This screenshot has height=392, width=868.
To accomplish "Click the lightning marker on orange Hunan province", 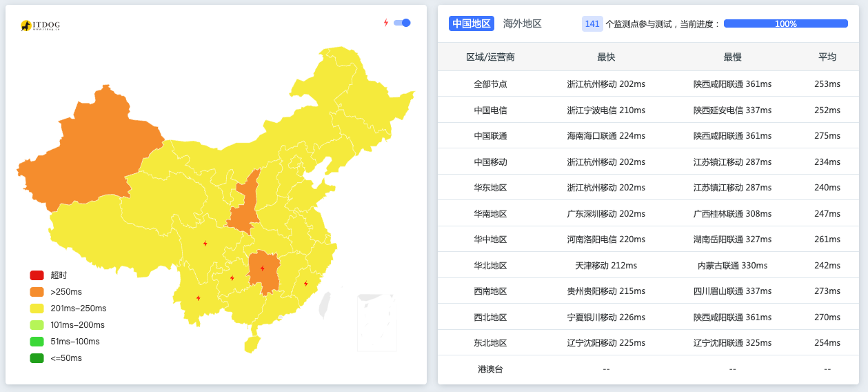I will [x=263, y=268].
